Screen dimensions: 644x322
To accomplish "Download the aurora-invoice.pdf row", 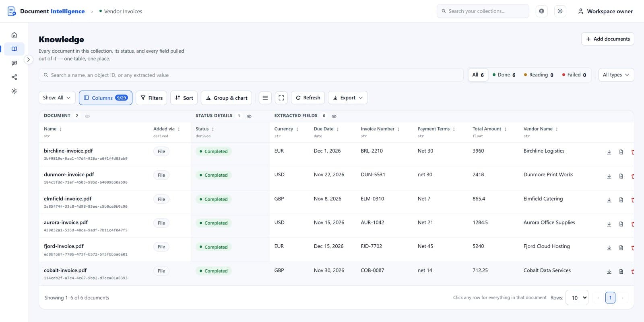I will coord(609,224).
